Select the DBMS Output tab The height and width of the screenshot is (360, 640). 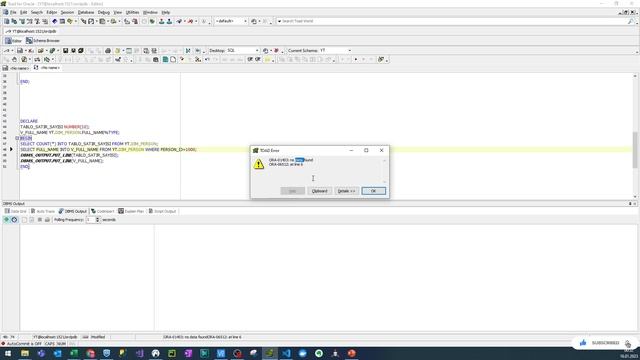(x=73, y=211)
